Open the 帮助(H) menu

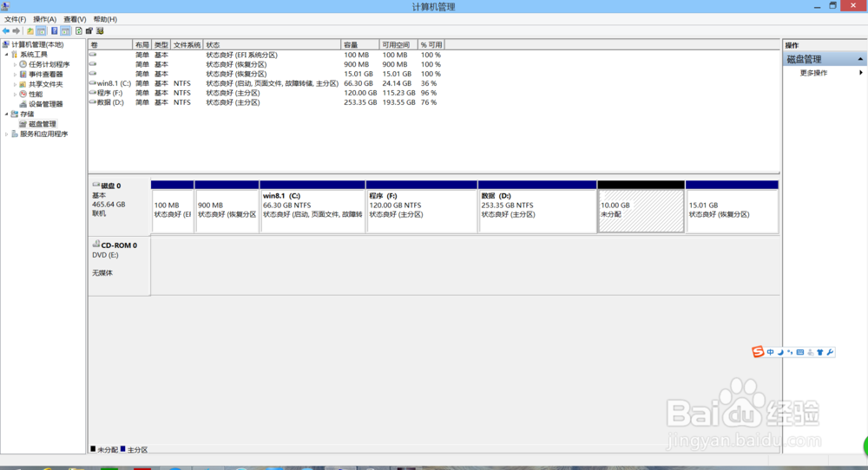point(105,19)
